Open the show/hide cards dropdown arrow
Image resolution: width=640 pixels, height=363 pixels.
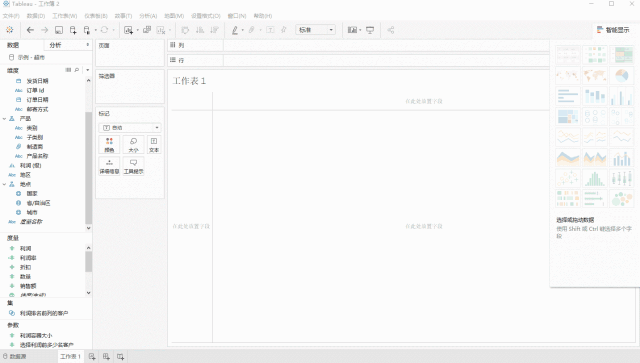360,30
